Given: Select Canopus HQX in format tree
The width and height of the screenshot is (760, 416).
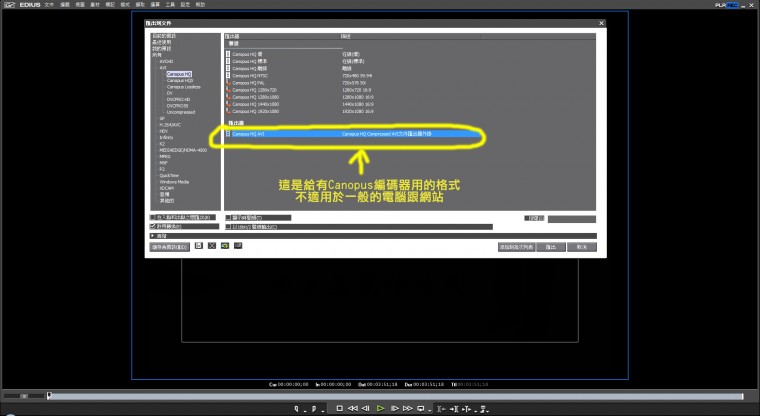Looking at the screenshot, I should (x=180, y=80).
